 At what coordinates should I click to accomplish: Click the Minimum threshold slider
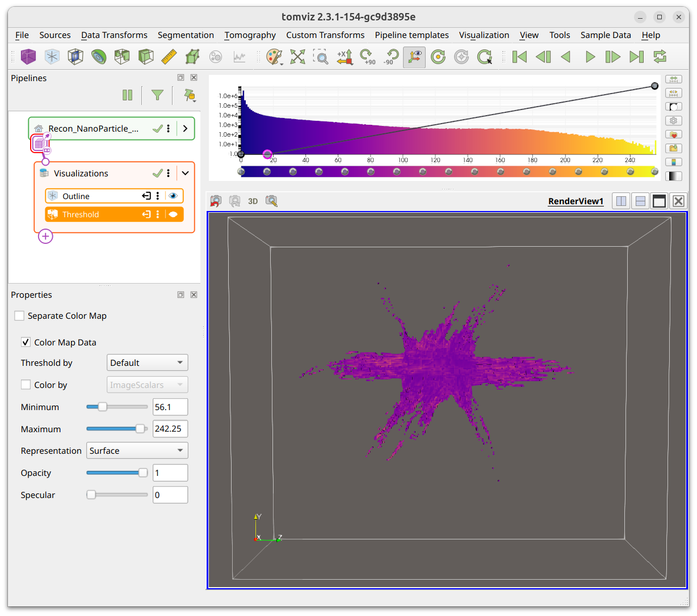tap(117, 407)
